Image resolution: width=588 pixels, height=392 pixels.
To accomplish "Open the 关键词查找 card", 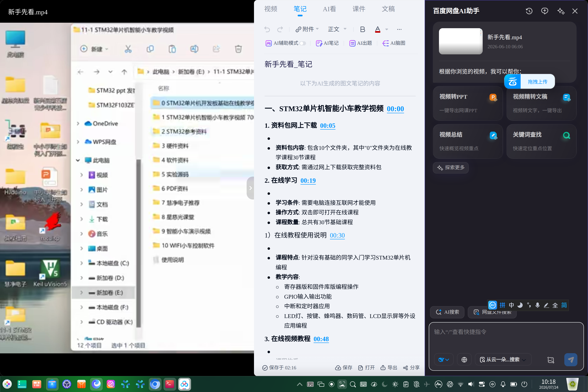I will (x=541, y=141).
